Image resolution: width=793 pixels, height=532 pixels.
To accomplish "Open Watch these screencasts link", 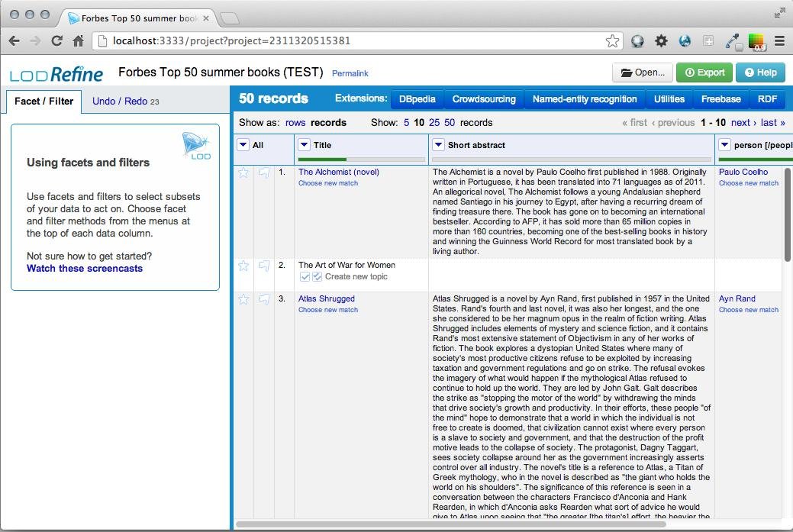I will pyautogui.click(x=85, y=269).
